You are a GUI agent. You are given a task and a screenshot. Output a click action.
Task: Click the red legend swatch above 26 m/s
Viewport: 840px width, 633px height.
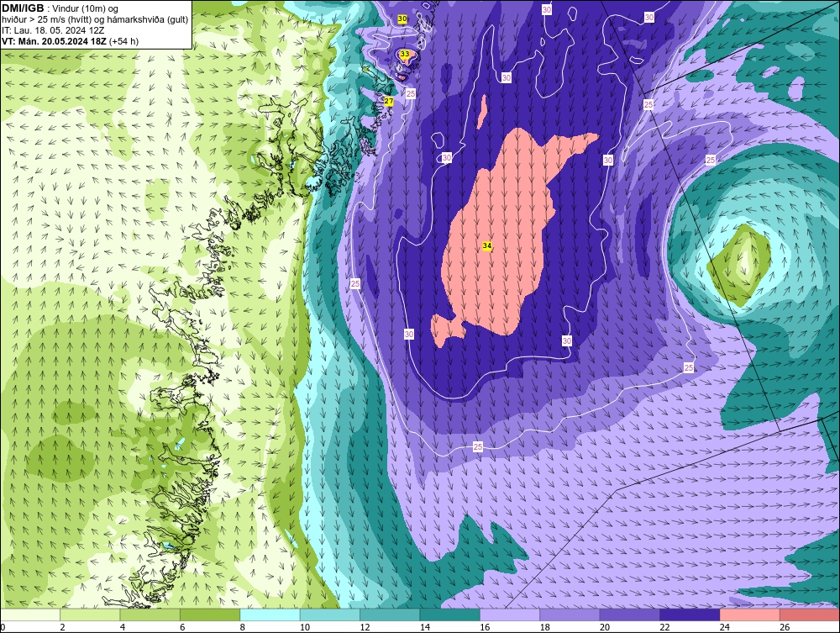point(810,615)
